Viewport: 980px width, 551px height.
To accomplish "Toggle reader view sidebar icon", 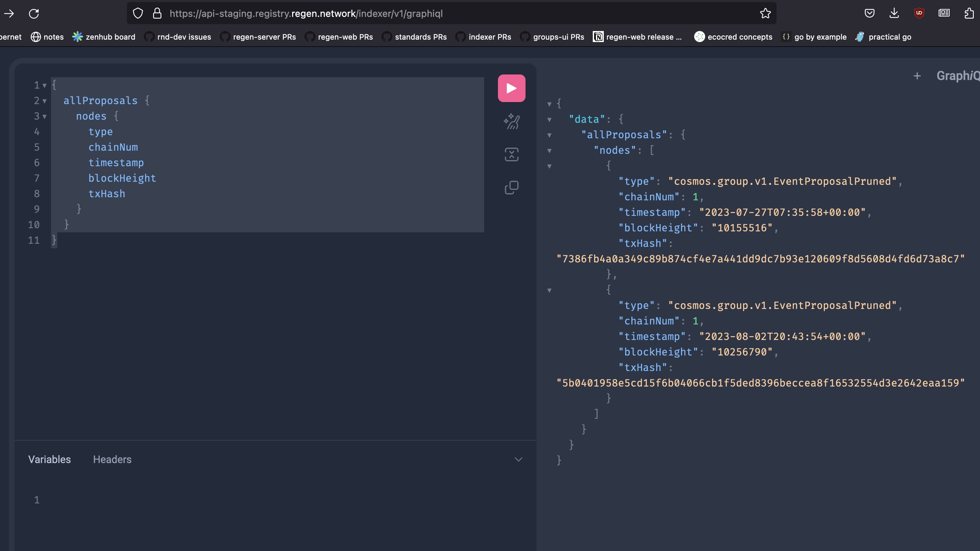I will pyautogui.click(x=944, y=14).
